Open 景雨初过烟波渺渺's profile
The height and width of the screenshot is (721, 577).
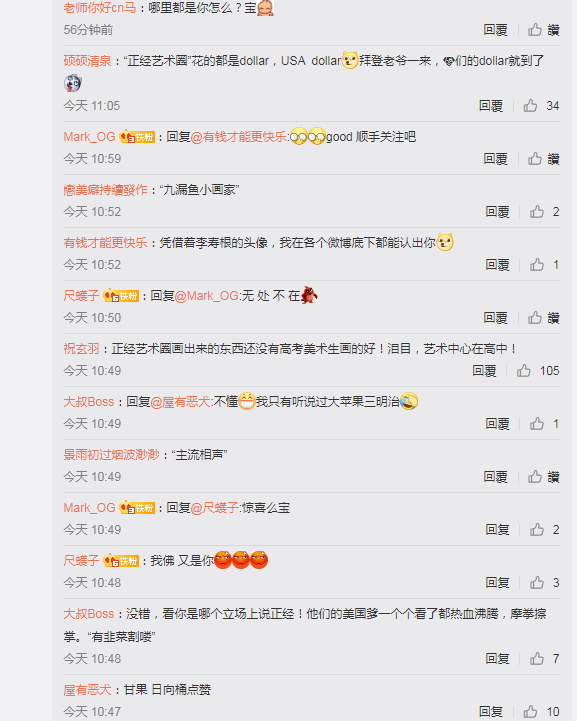[x=111, y=454]
